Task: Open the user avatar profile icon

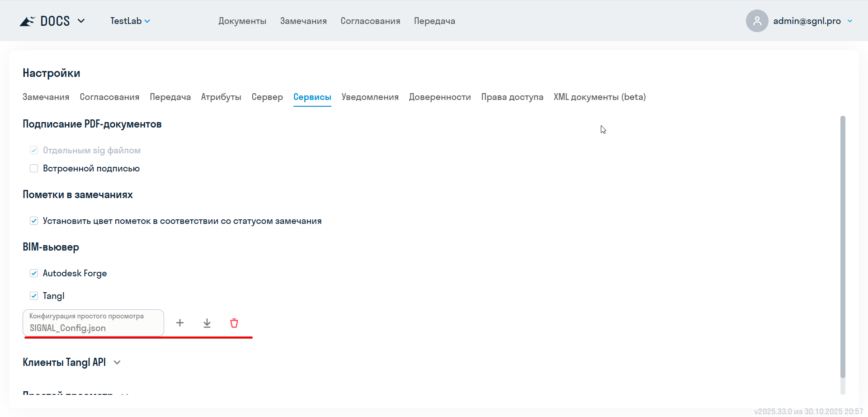Action: tap(757, 21)
